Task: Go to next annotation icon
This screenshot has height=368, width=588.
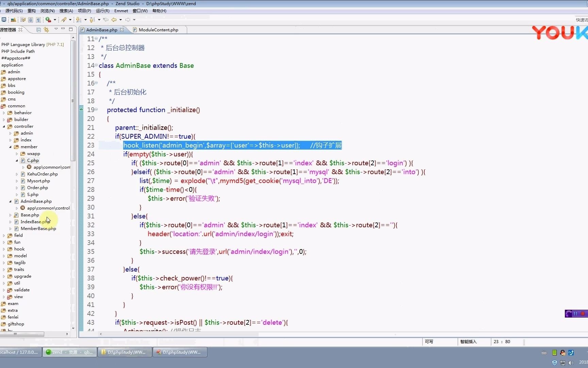Action: 79,20
